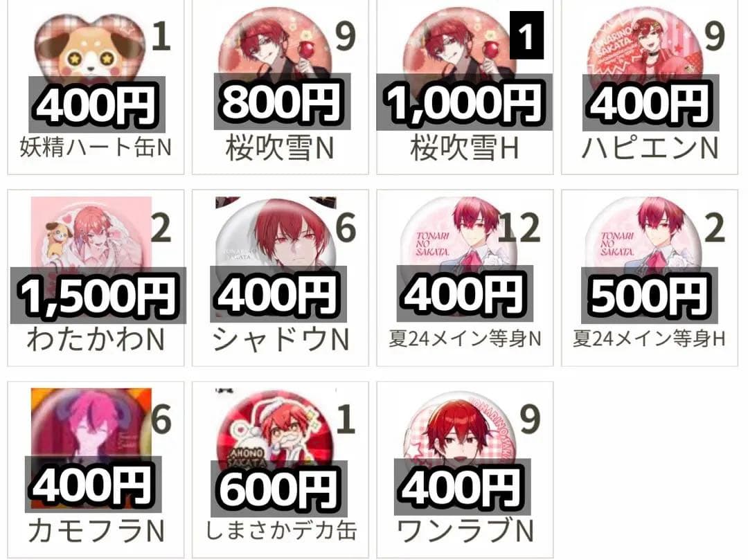Choose the ワンラブN badge thumbnail

tap(460, 426)
